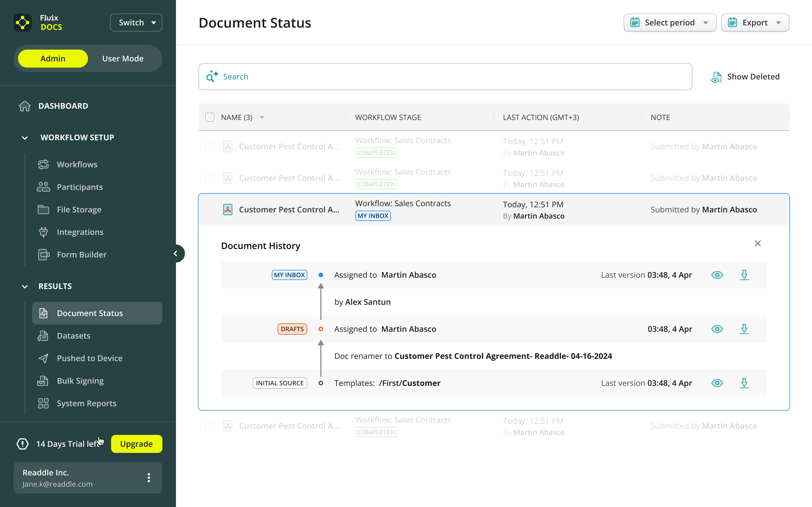The width and height of the screenshot is (812, 507).
Task: Preview the DRAFTS version with the eye icon
Action: pos(717,329)
